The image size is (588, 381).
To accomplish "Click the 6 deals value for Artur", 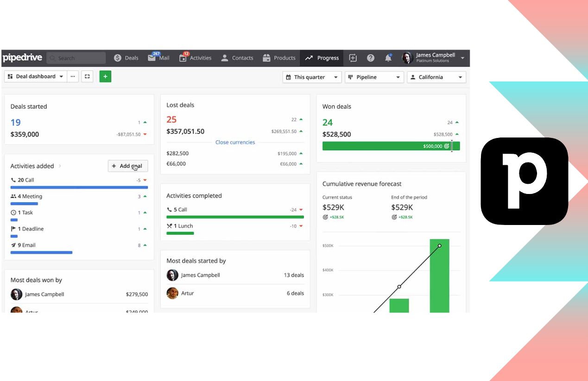I will point(295,293).
